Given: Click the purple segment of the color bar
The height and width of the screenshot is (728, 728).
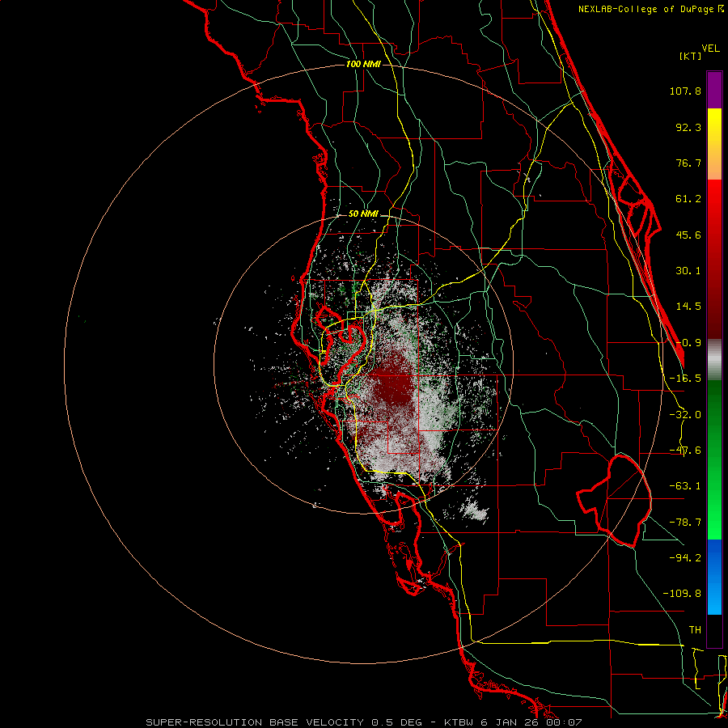Looking at the screenshot, I should [x=714, y=90].
